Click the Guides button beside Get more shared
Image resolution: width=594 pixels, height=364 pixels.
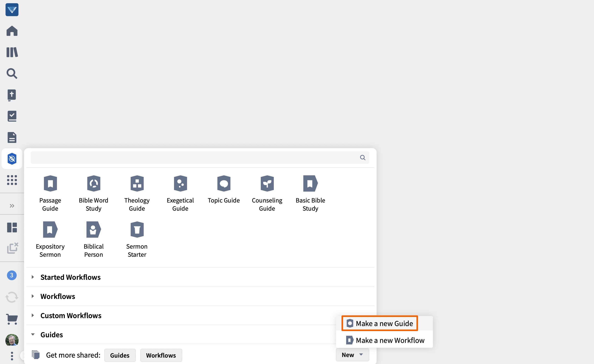(120, 355)
